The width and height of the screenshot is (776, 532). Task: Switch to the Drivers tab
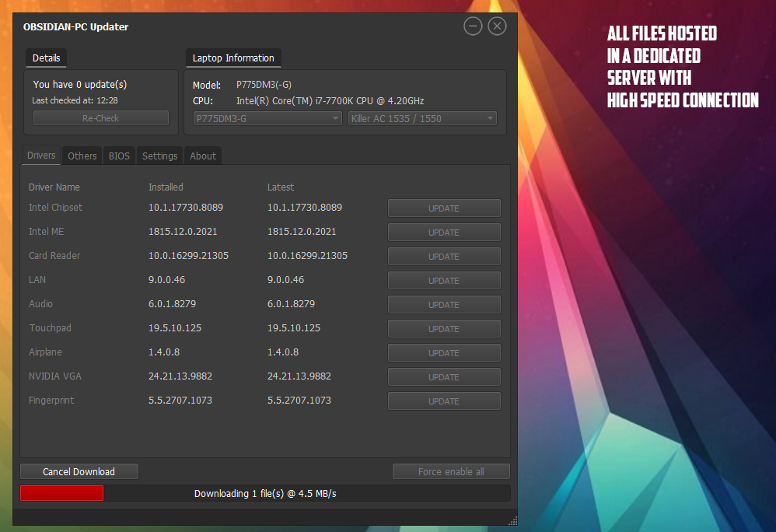pos(41,156)
